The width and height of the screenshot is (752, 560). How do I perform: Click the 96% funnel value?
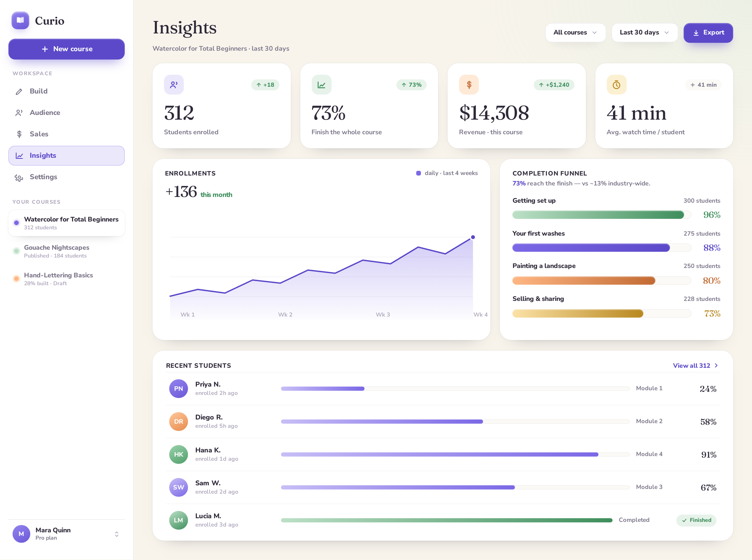(712, 215)
